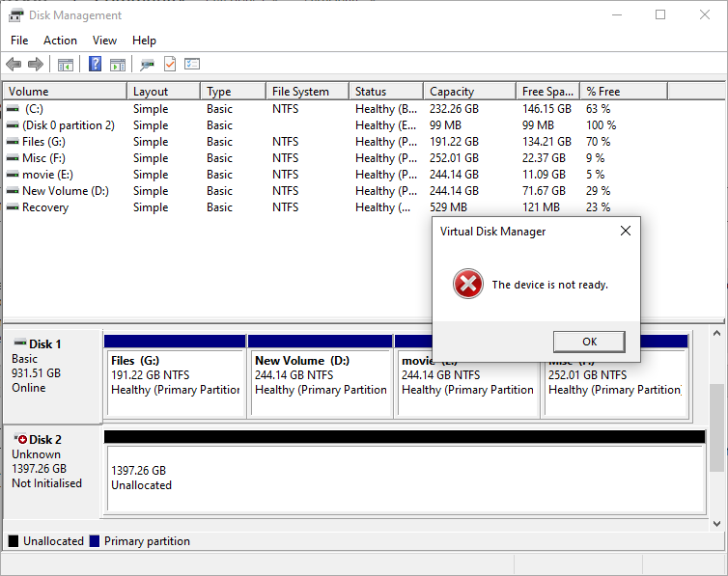Open the Help menu
Viewport: 728px width, 576px height.
coord(144,41)
